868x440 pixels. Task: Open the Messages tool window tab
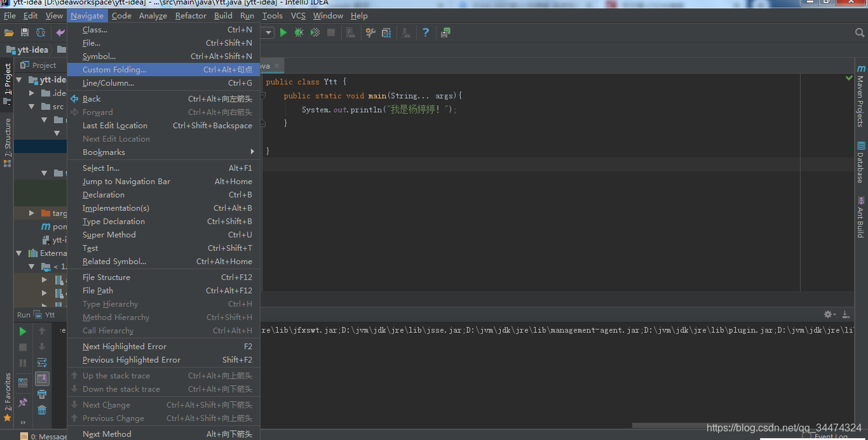44,436
